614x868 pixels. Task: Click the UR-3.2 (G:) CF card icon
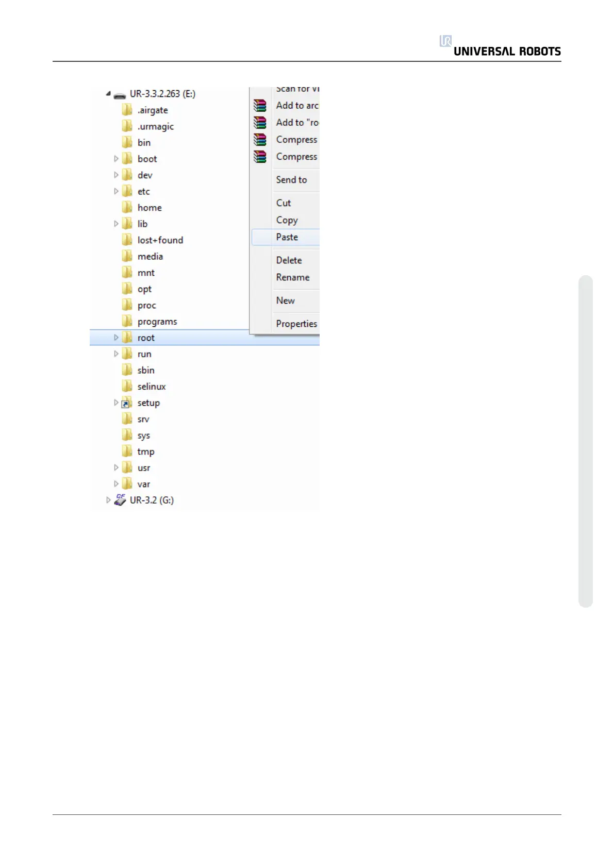[x=120, y=500]
